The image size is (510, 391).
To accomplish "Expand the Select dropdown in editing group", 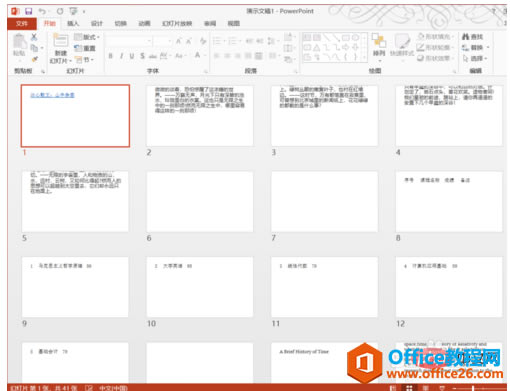I will coord(476,59).
